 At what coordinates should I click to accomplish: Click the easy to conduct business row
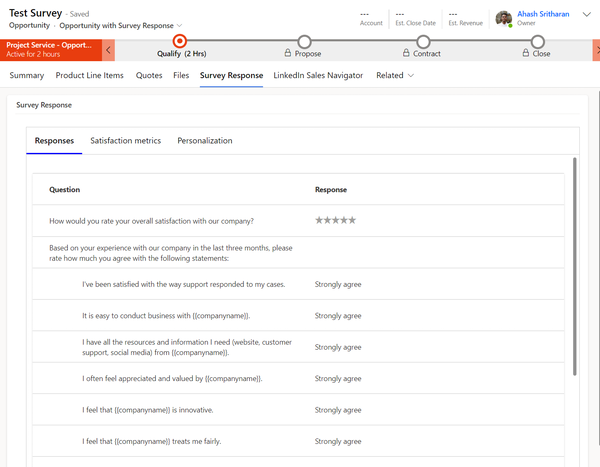pos(298,315)
